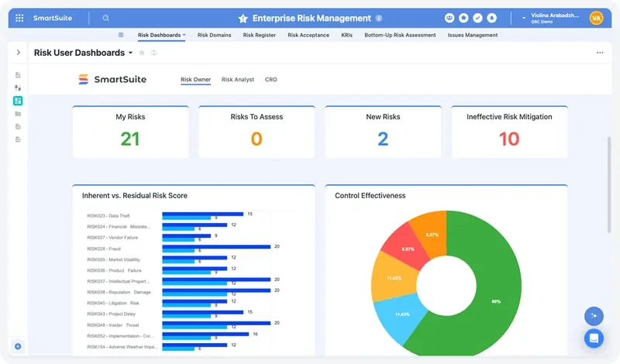Open the checkmark tasks icon in header
The image size is (620, 364).
click(477, 18)
